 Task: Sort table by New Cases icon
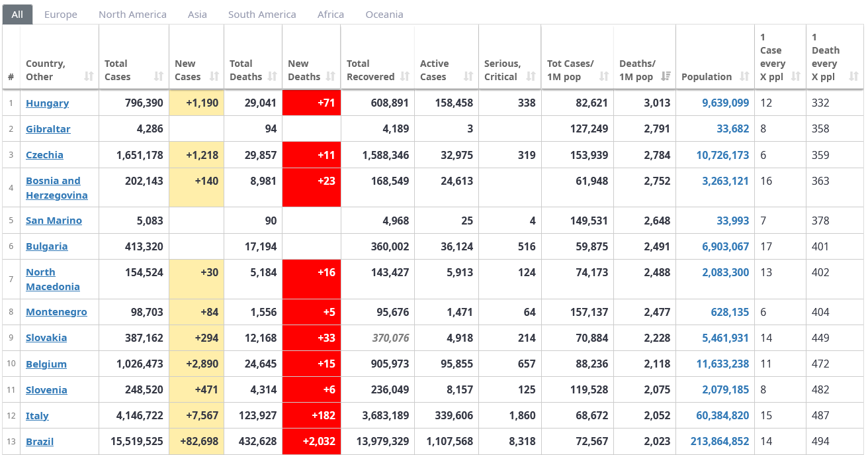(214, 77)
